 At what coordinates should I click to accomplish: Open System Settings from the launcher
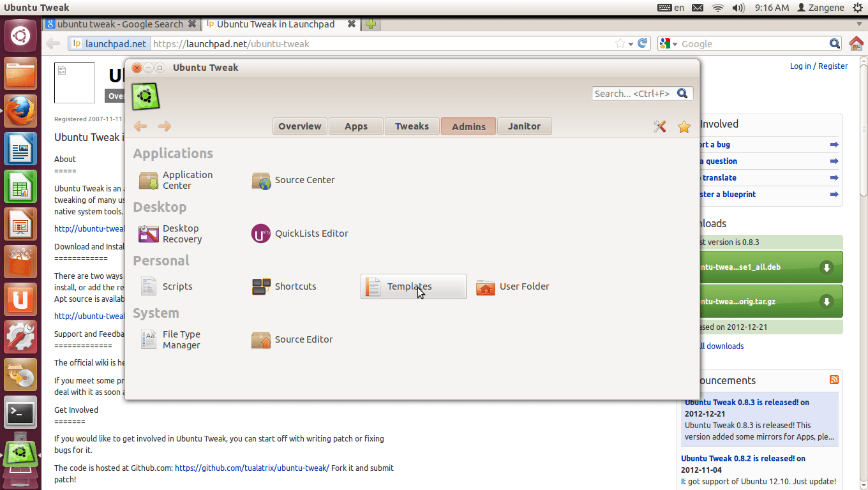[20, 338]
